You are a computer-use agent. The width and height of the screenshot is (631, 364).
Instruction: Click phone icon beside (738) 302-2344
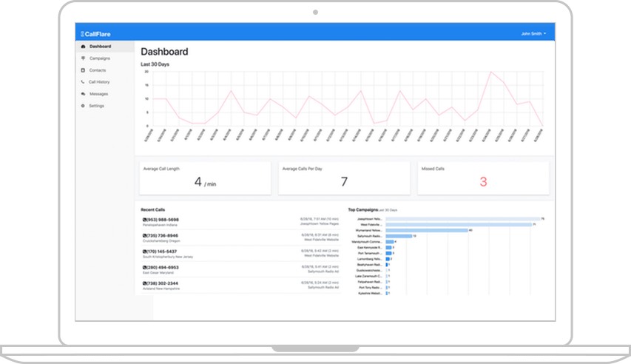tap(144, 283)
